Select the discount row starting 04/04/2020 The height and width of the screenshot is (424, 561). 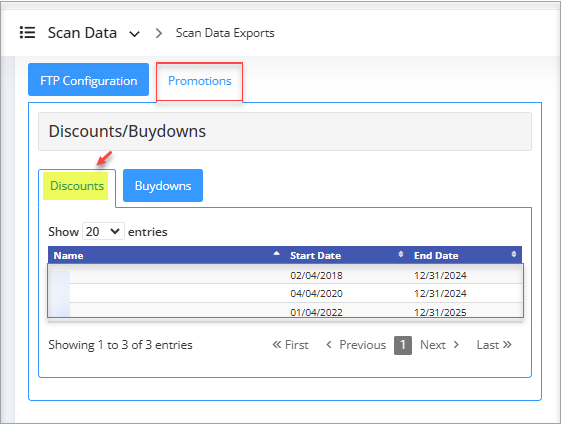point(285,293)
